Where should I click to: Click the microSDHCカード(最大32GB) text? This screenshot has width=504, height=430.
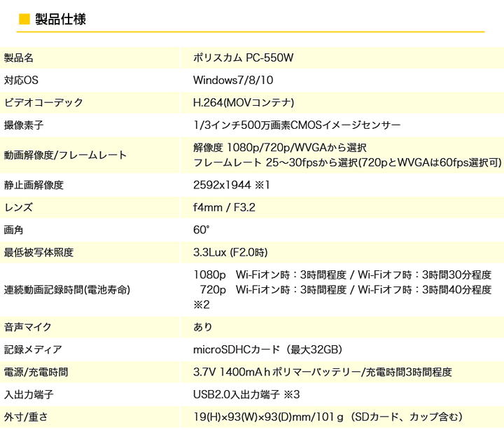267,349
